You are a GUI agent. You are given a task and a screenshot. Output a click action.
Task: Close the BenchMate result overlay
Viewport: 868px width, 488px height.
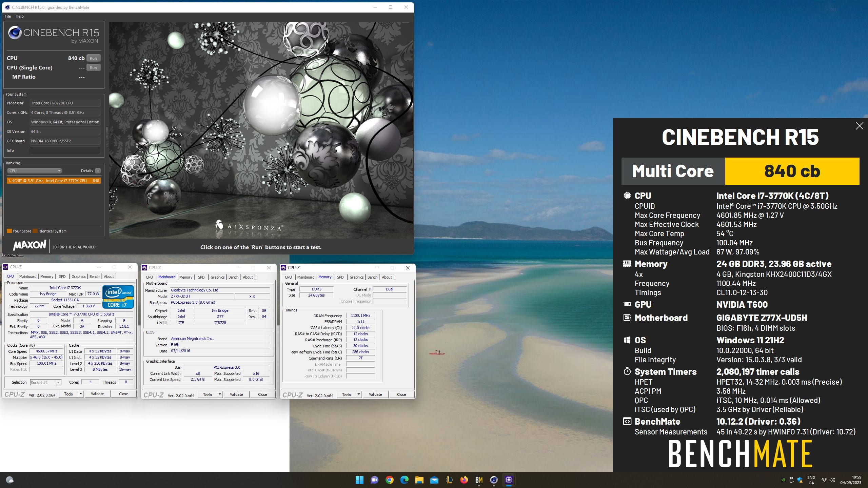[859, 126]
